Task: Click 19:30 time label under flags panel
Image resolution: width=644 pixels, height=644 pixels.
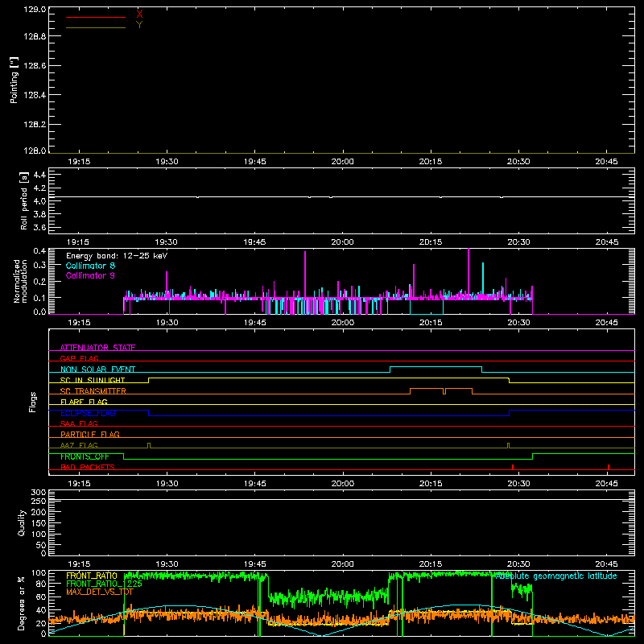Action: (x=167, y=484)
